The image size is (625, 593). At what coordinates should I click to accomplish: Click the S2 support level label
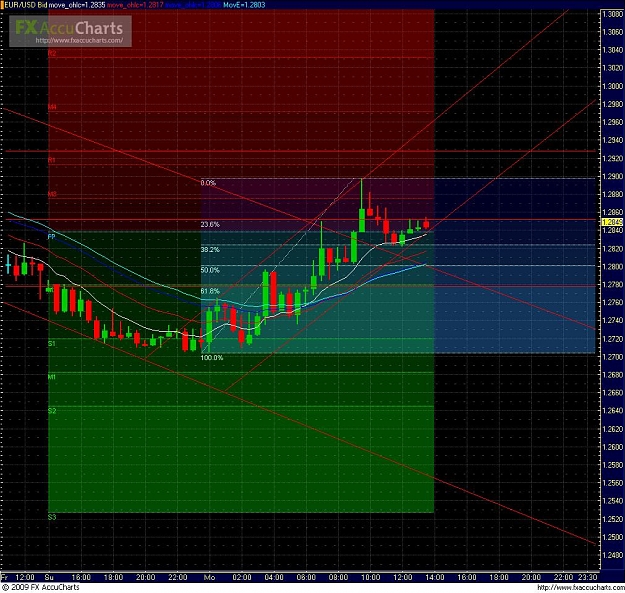tap(52, 410)
